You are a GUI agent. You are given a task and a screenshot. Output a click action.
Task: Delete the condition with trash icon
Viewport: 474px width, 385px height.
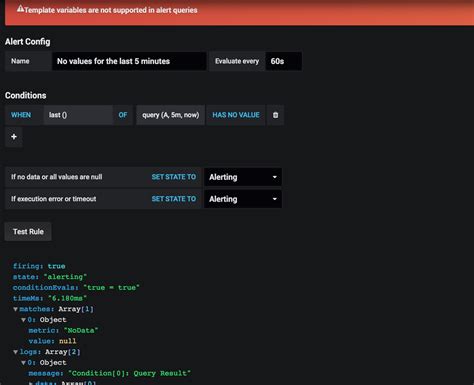[275, 115]
